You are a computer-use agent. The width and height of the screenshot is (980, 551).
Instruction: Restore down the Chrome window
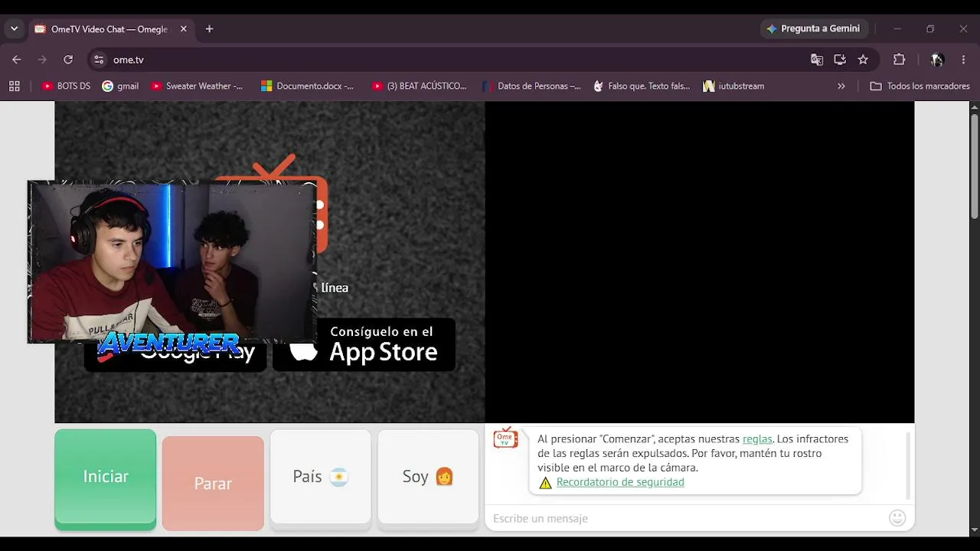pos(930,29)
